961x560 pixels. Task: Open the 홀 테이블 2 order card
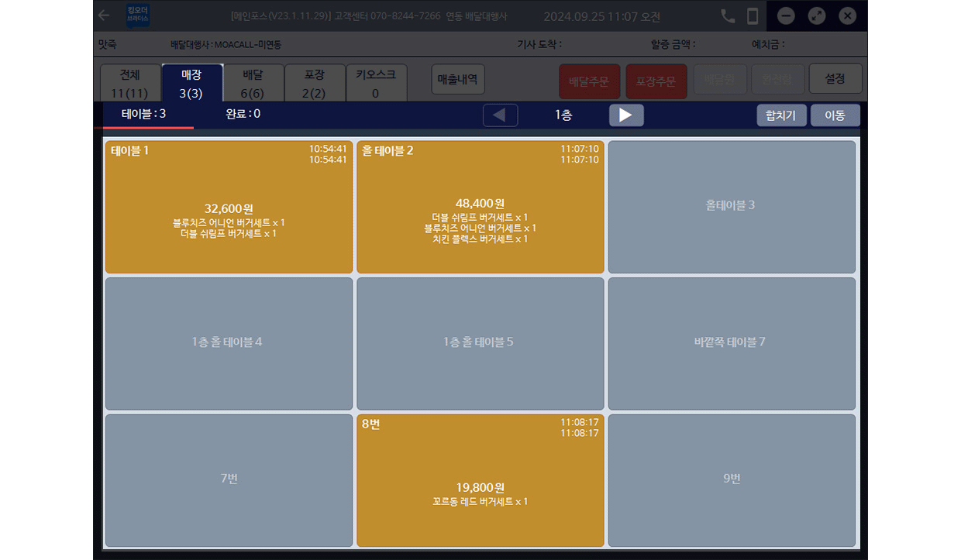coord(480,207)
